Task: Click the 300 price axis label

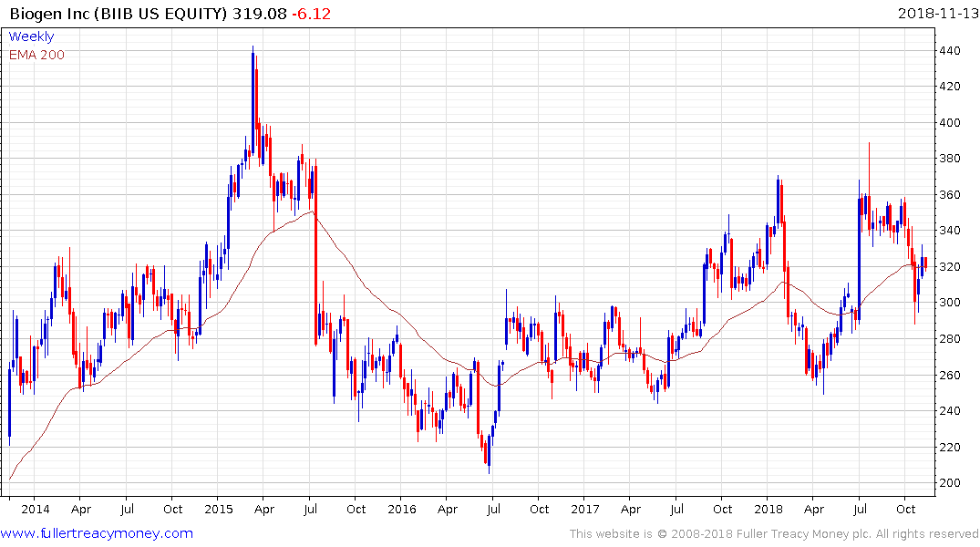Action: pos(950,302)
